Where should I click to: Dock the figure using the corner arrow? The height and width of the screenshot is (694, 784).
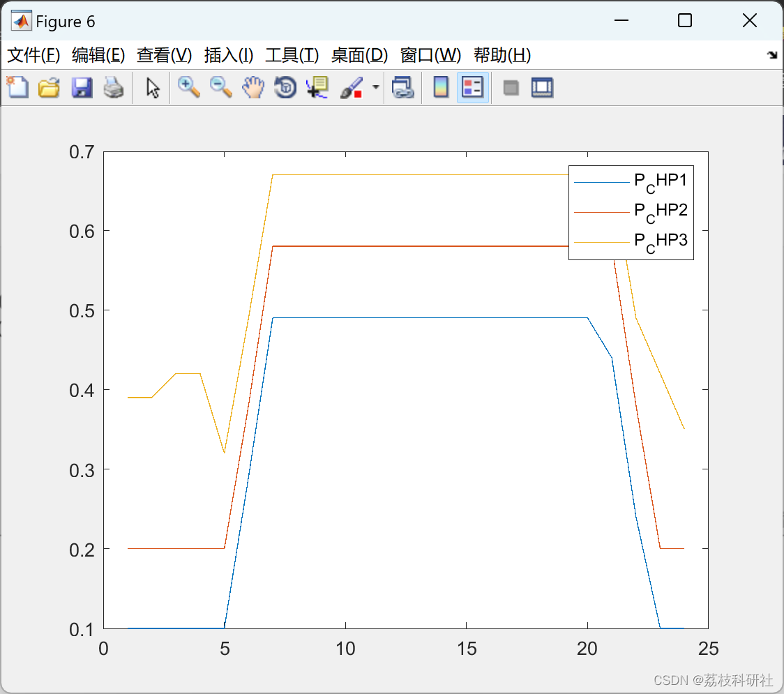[771, 54]
